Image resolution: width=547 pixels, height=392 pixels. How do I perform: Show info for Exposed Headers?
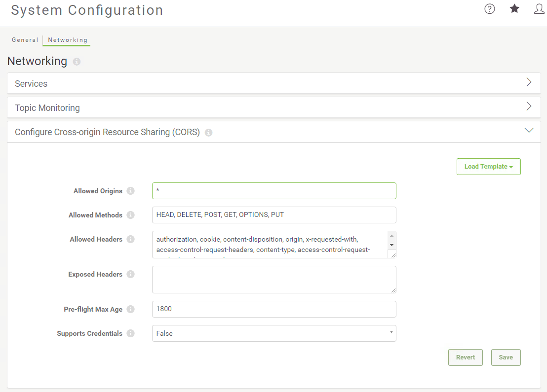(130, 274)
